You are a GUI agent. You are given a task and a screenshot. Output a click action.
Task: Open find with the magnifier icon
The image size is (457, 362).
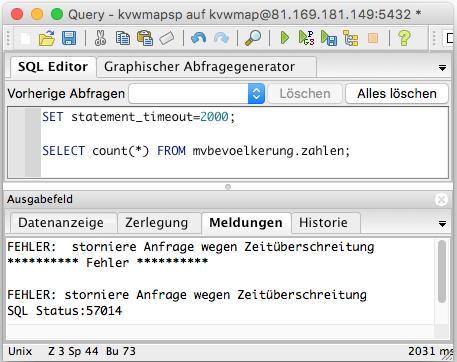point(253,38)
